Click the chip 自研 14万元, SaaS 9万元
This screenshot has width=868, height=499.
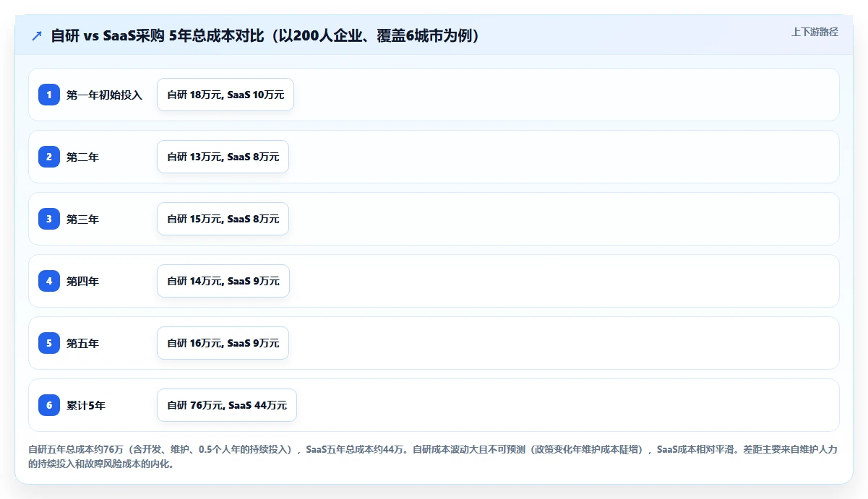tap(223, 281)
